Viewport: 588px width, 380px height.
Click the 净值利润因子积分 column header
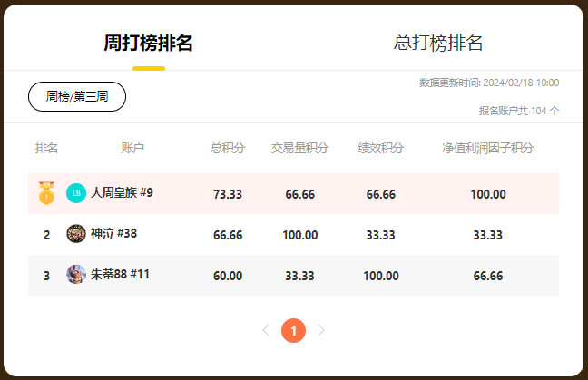point(488,148)
